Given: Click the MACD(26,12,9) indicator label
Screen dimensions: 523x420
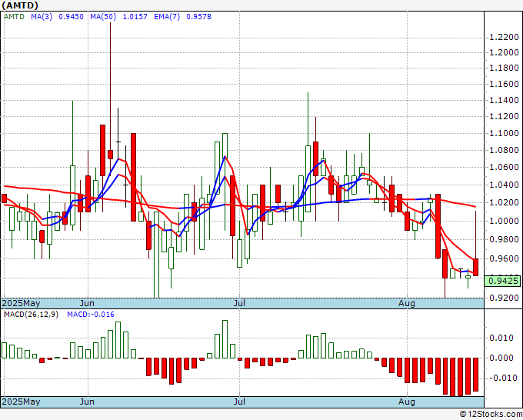Looking at the screenshot, I should coord(31,315).
